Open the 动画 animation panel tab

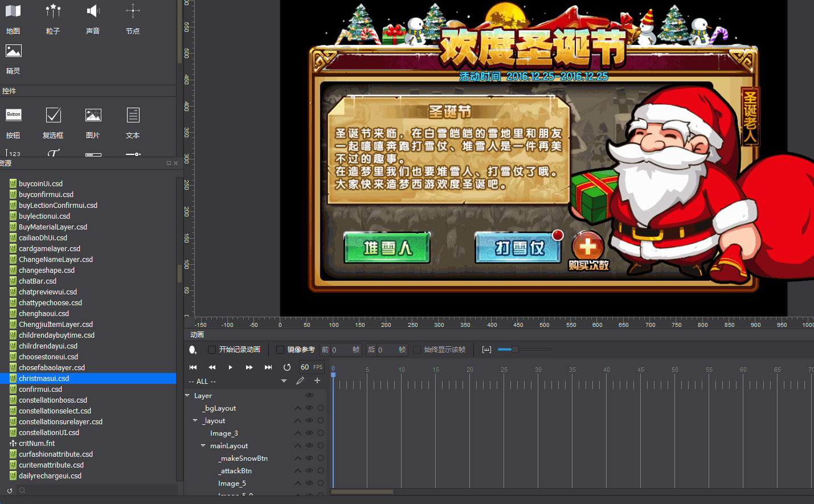[197, 335]
